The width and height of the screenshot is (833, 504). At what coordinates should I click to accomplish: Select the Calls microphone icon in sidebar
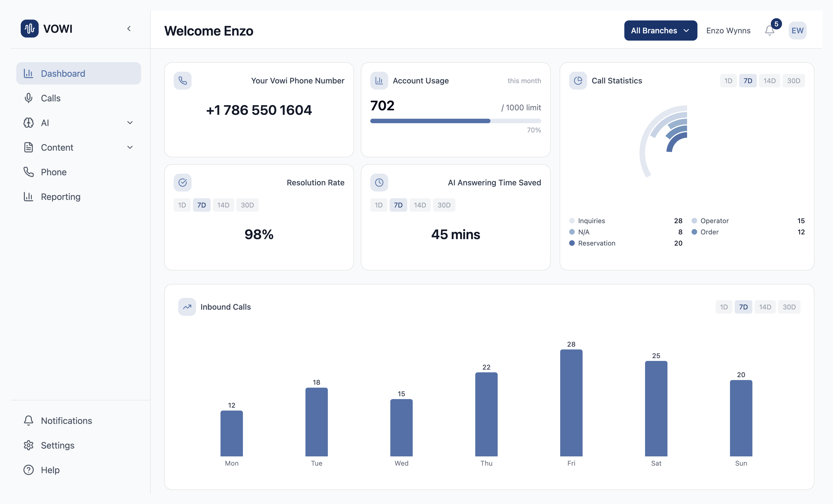pyautogui.click(x=28, y=98)
